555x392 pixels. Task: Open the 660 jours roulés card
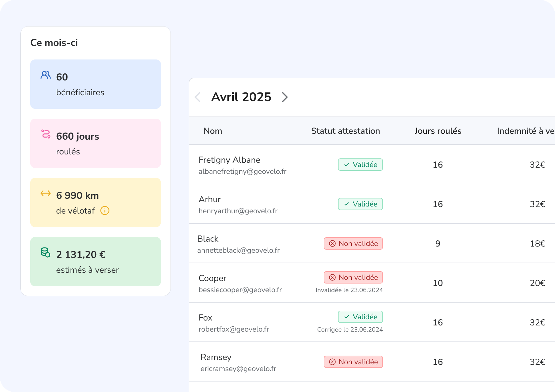[96, 143]
